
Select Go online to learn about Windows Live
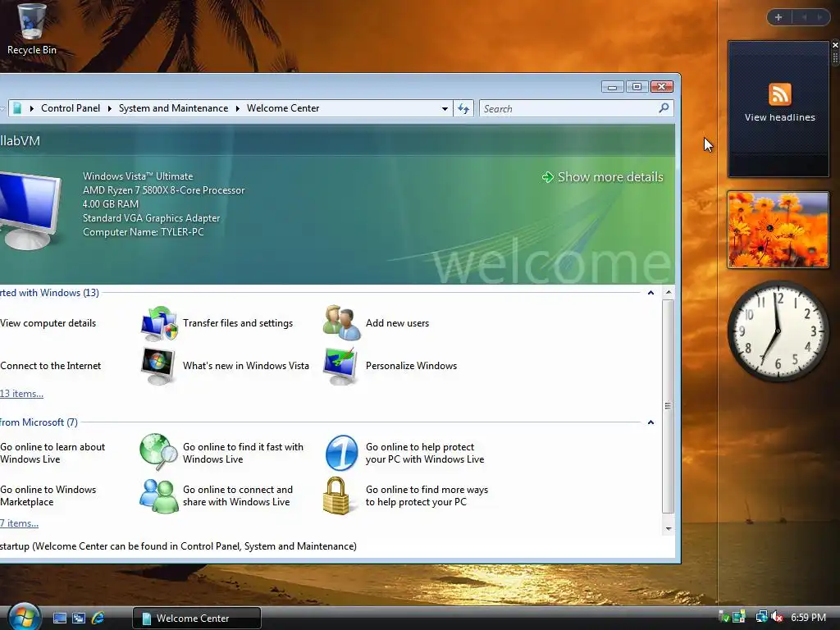tap(52, 453)
